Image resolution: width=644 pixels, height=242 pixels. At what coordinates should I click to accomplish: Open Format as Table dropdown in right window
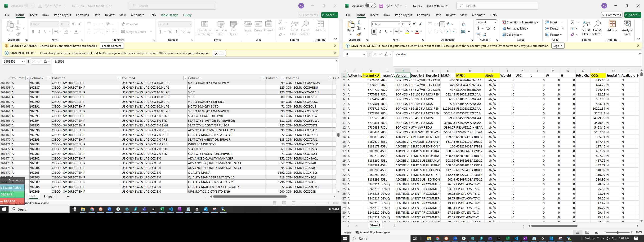pyautogui.click(x=515, y=28)
